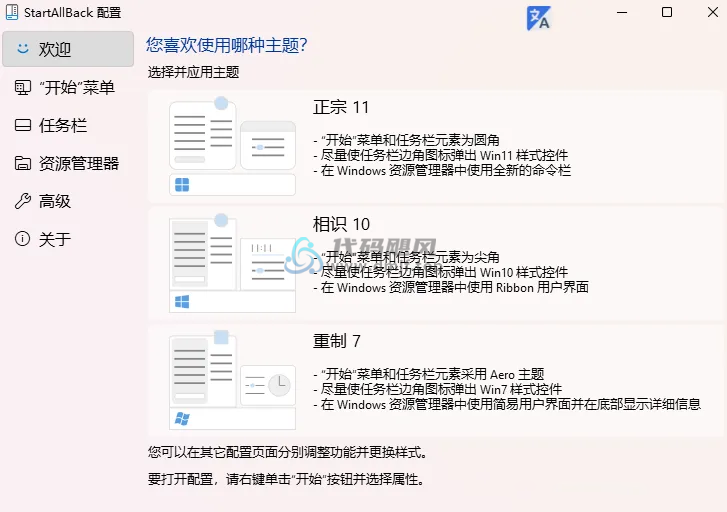Click the text "尽量使任务栏边角图标弹出 Win10 样式控件"

point(444,272)
